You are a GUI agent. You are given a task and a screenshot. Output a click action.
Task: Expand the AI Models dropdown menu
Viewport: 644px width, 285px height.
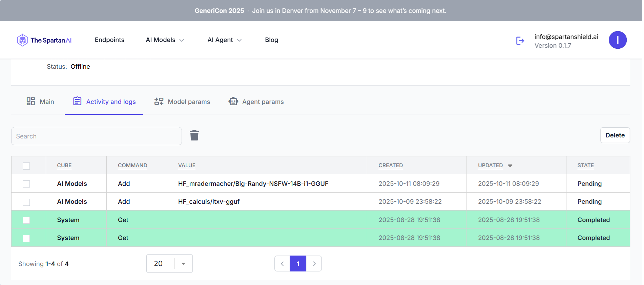165,40
